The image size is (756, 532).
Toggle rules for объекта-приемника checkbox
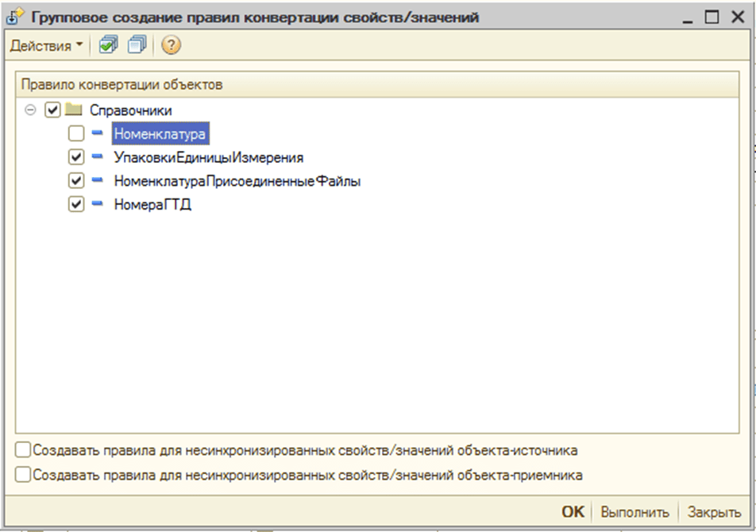pyautogui.click(x=23, y=476)
